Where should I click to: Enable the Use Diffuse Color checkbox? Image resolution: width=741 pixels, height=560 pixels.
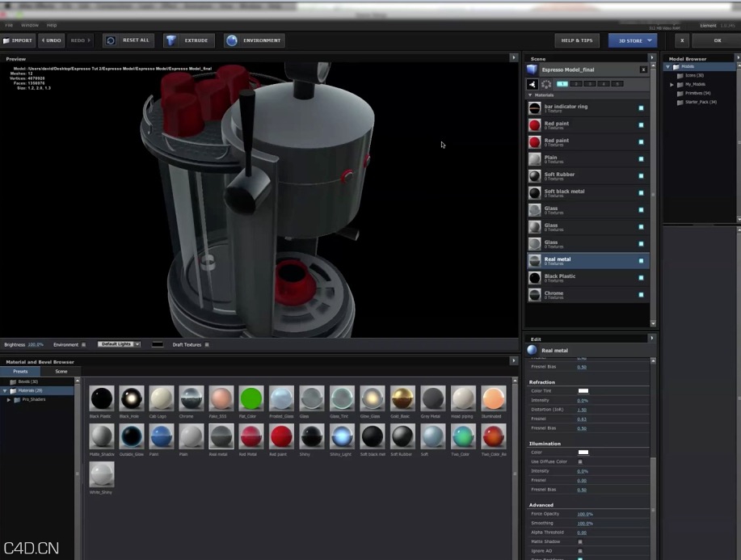pos(582,461)
